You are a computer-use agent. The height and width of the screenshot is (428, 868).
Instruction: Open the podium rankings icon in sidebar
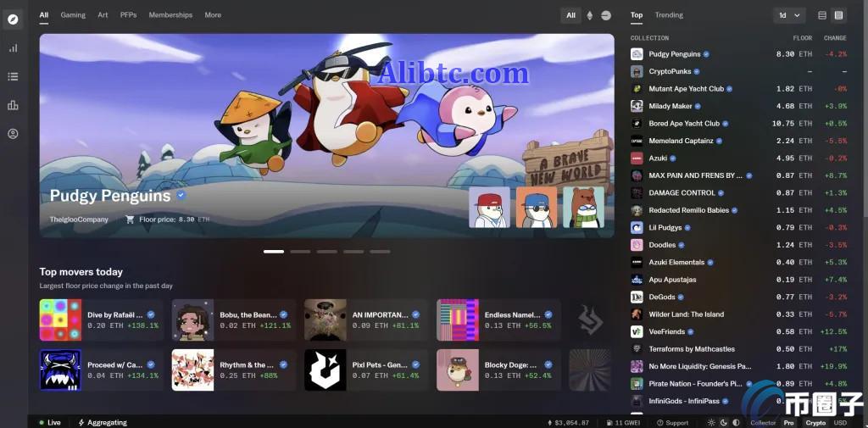click(x=13, y=105)
